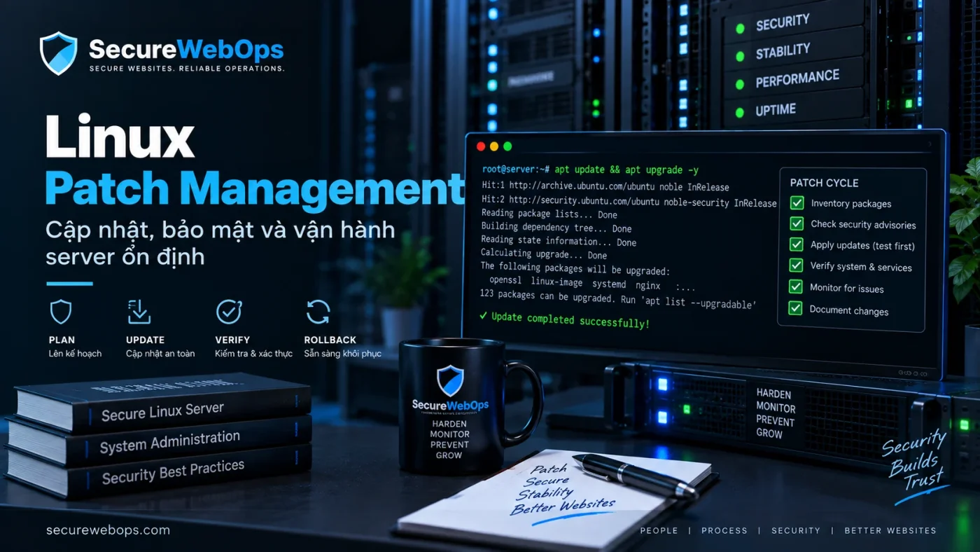The image size is (980, 552).
Task: Click the 'Reading package lists... Done' line
Action: click(x=549, y=214)
